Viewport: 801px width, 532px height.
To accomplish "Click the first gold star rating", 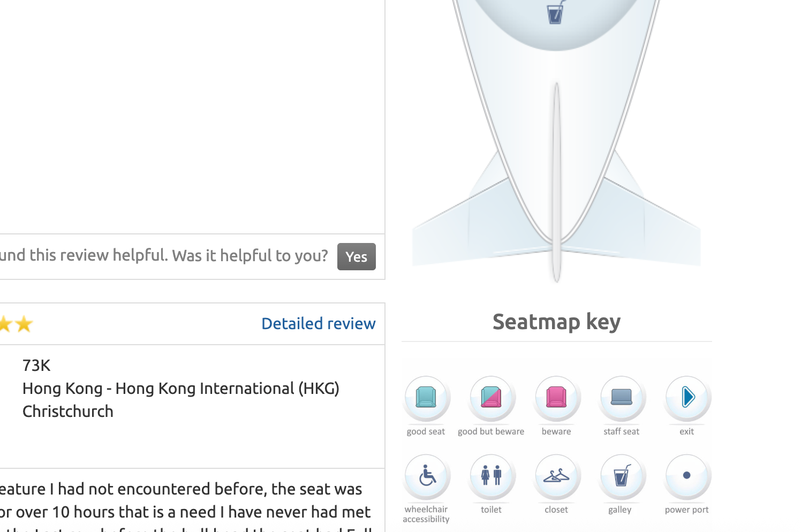I will (5, 324).
